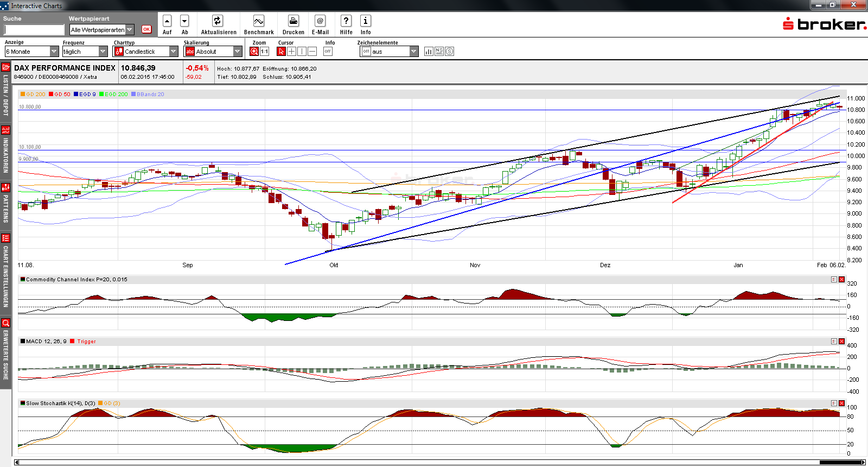
Task: Open the Charttyp Candlestick dropdown
Action: point(174,52)
